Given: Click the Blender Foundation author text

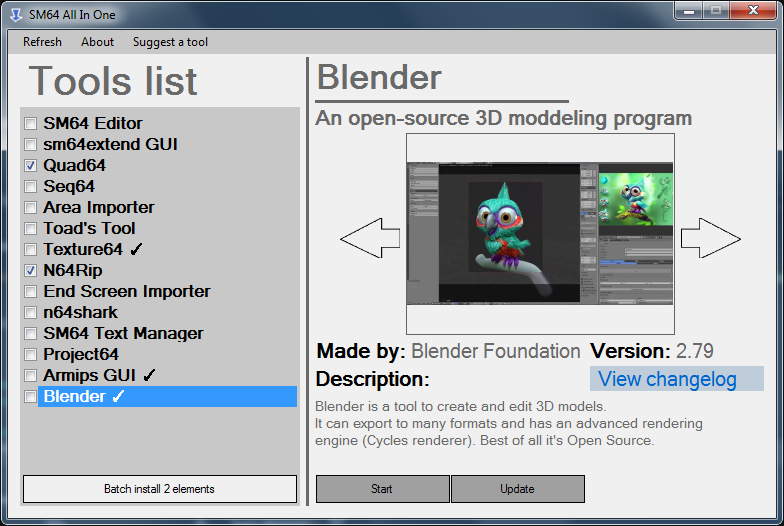Looking at the screenshot, I should (496, 351).
